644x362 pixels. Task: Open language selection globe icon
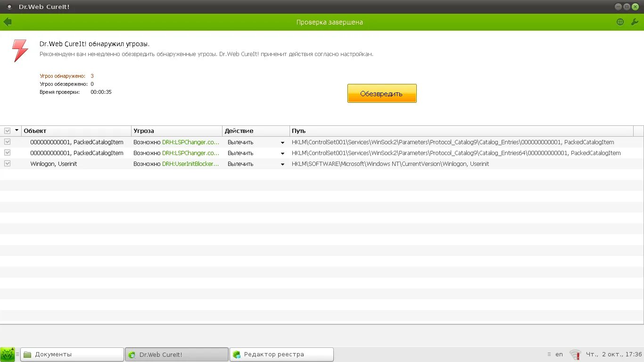coord(620,22)
